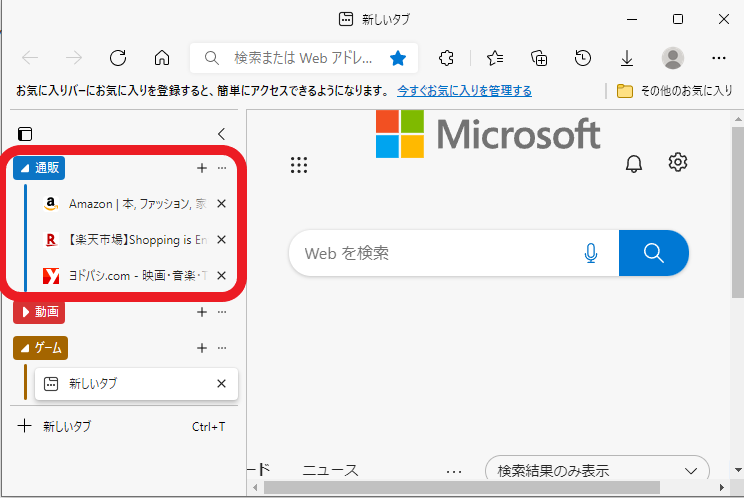Open the feed's three-dot more menu
This screenshot has width=744, height=498.
point(454,472)
